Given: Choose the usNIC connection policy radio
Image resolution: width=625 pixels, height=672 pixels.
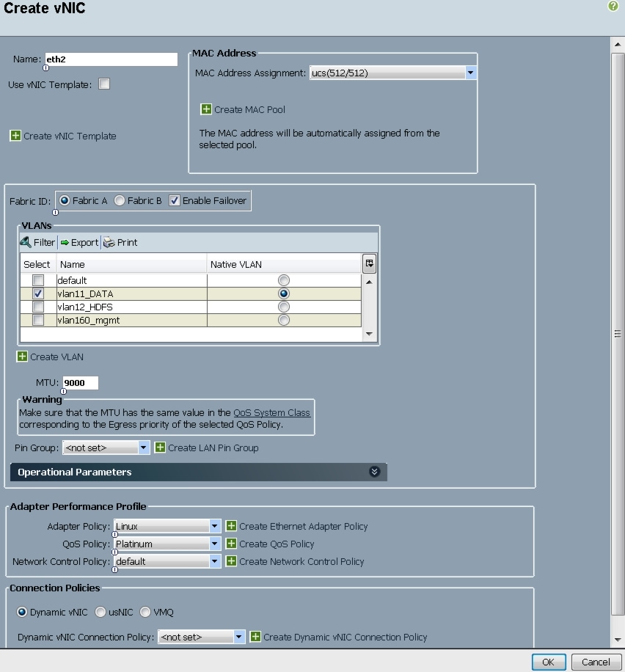Looking at the screenshot, I should point(100,612).
